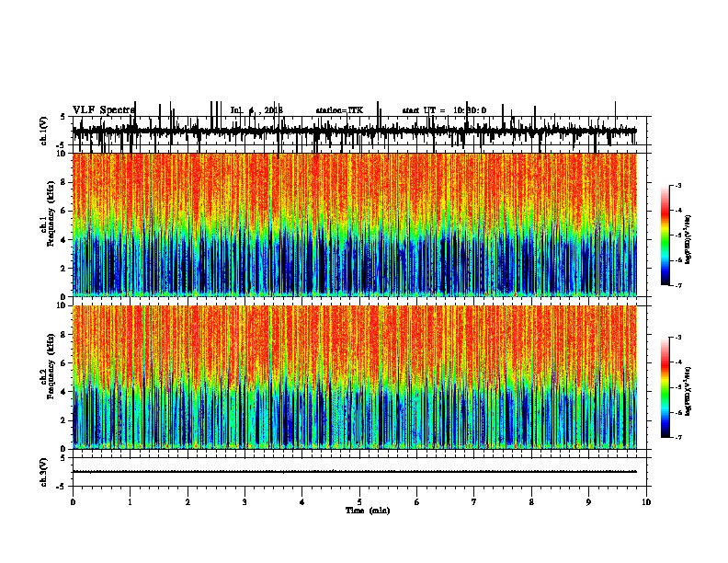
Task: Click the ch.1 spectrogram color scale bar
Action: point(665,236)
